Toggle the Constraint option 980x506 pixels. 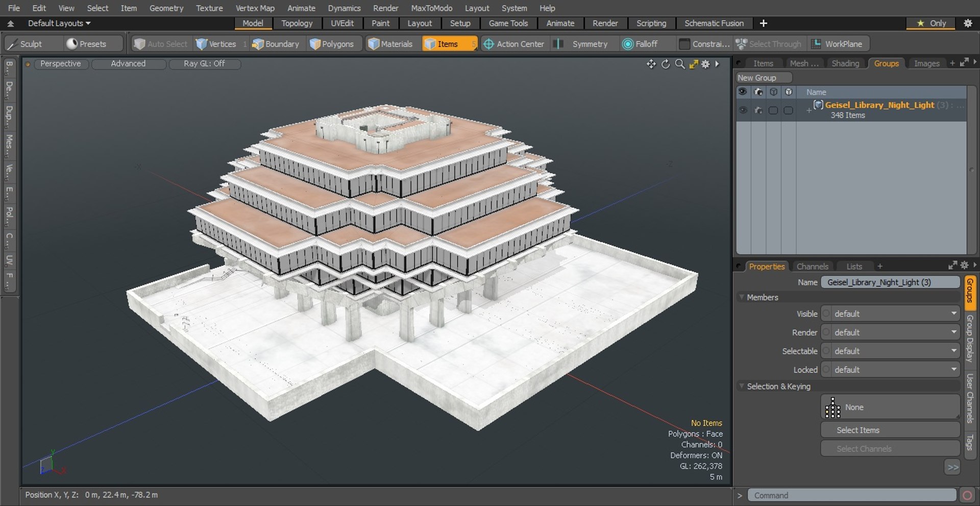tap(705, 44)
